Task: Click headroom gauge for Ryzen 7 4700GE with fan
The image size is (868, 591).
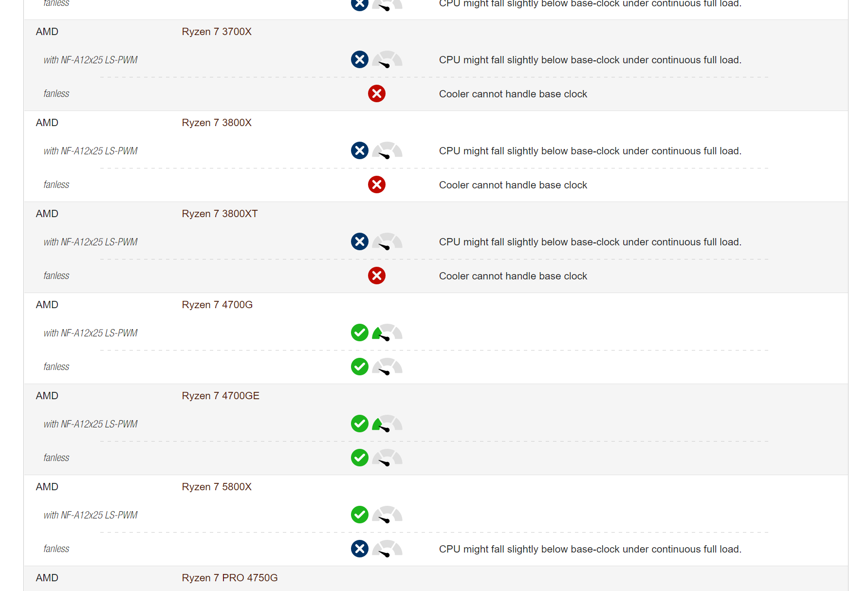Action: [x=388, y=424]
